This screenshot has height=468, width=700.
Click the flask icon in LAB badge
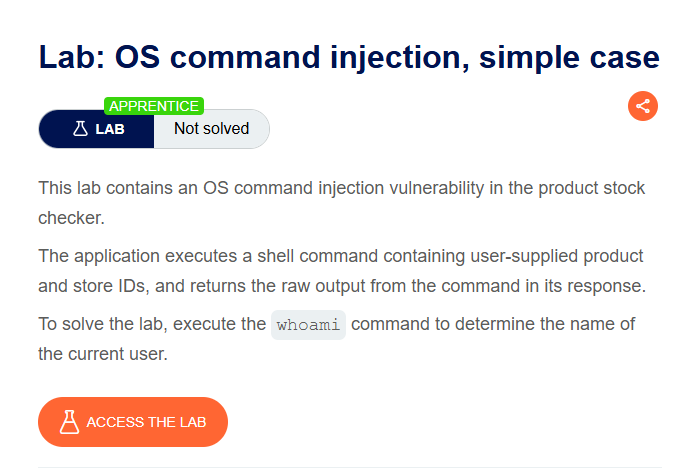click(x=80, y=129)
